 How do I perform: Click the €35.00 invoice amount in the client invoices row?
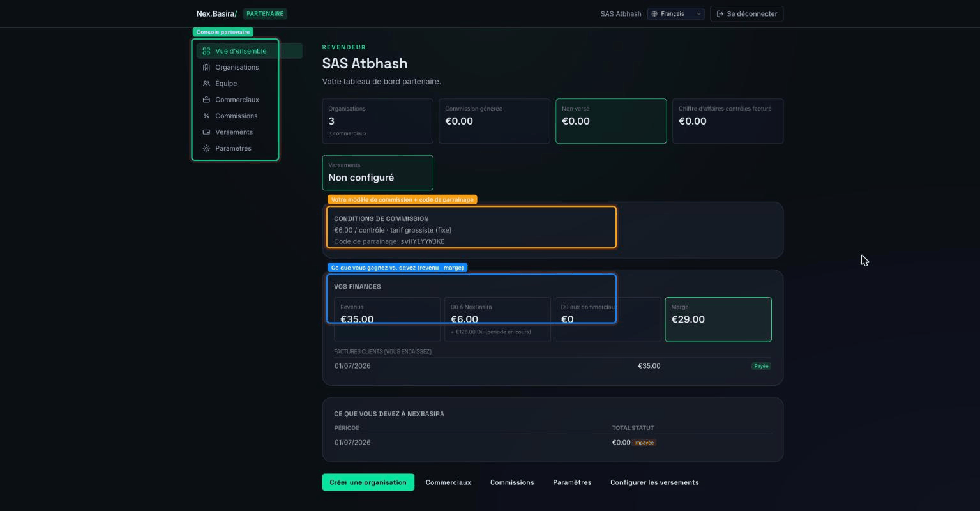[x=649, y=366]
